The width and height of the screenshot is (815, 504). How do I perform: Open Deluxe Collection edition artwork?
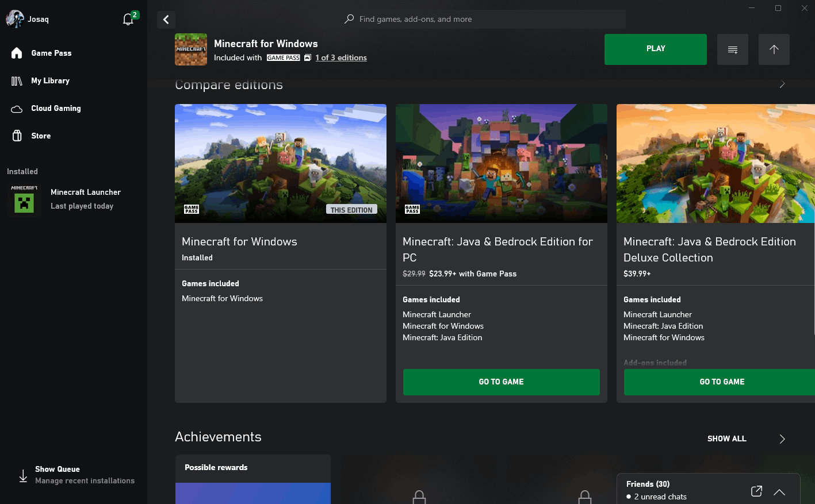pos(715,163)
